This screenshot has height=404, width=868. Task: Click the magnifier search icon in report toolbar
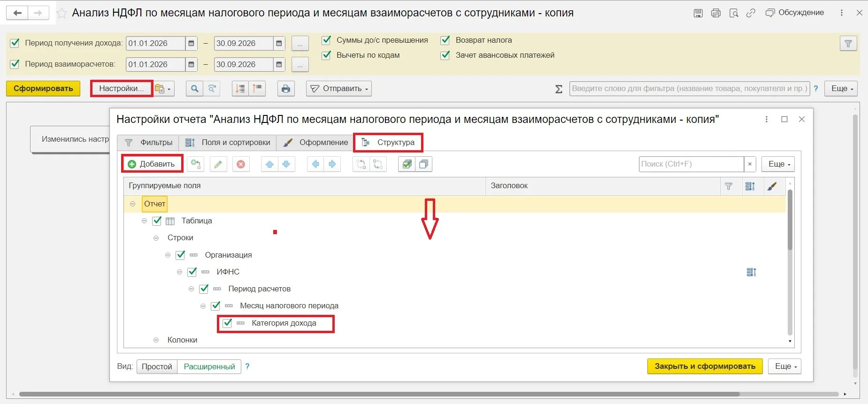[x=194, y=88]
